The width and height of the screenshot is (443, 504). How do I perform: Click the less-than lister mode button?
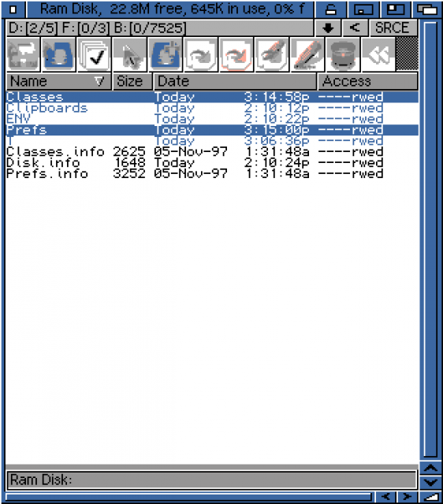pos(356,28)
